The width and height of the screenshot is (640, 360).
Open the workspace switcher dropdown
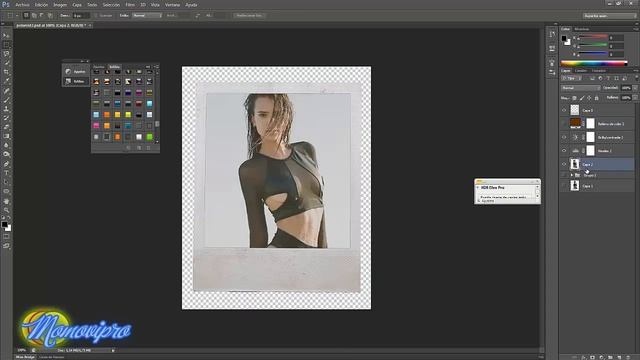click(x=609, y=16)
